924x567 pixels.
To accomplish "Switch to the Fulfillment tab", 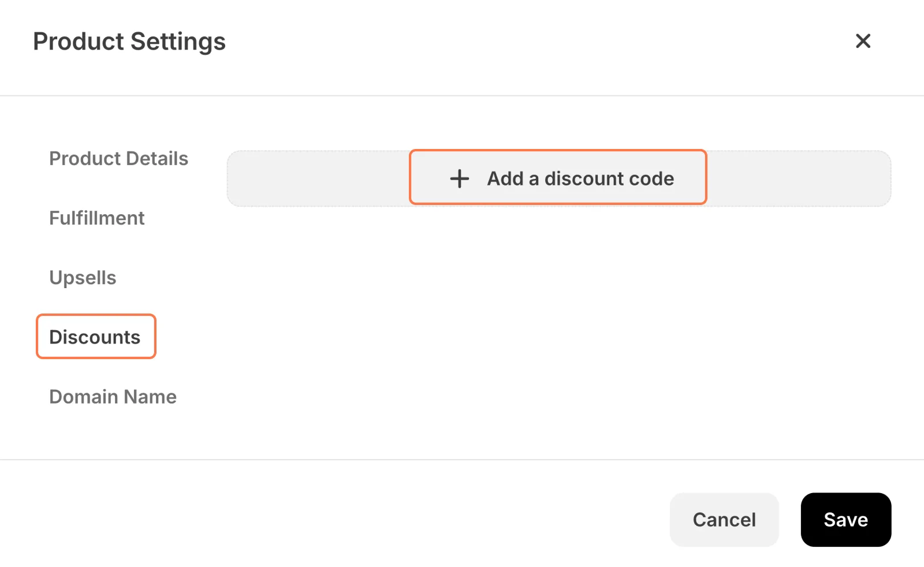I will (96, 218).
